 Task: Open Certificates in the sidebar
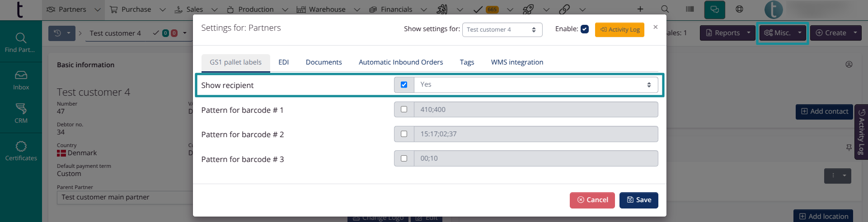pyautogui.click(x=21, y=151)
